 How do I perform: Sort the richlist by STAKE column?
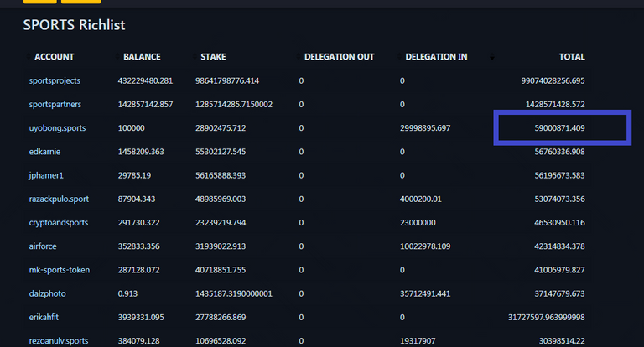(x=213, y=57)
